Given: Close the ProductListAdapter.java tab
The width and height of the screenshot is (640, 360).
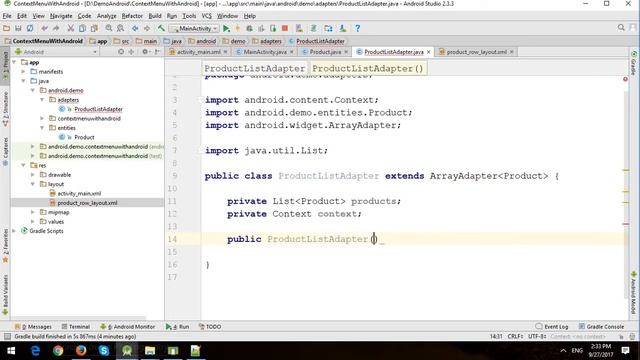Looking at the screenshot, I should [x=429, y=52].
